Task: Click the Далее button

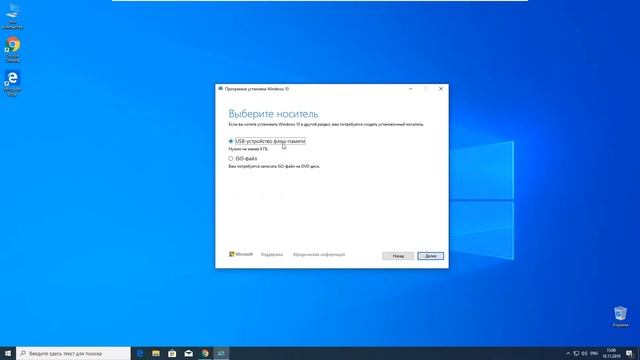Action: click(430, 256)
